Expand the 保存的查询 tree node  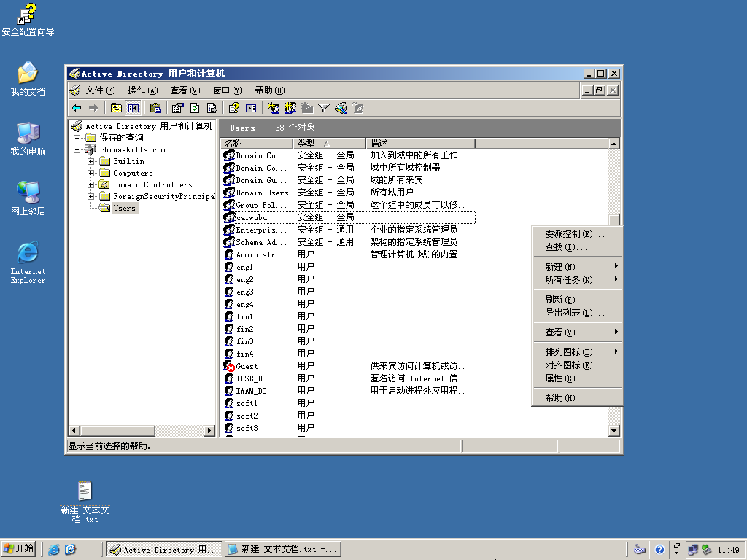pyautogui.click(x=77, y=138)
